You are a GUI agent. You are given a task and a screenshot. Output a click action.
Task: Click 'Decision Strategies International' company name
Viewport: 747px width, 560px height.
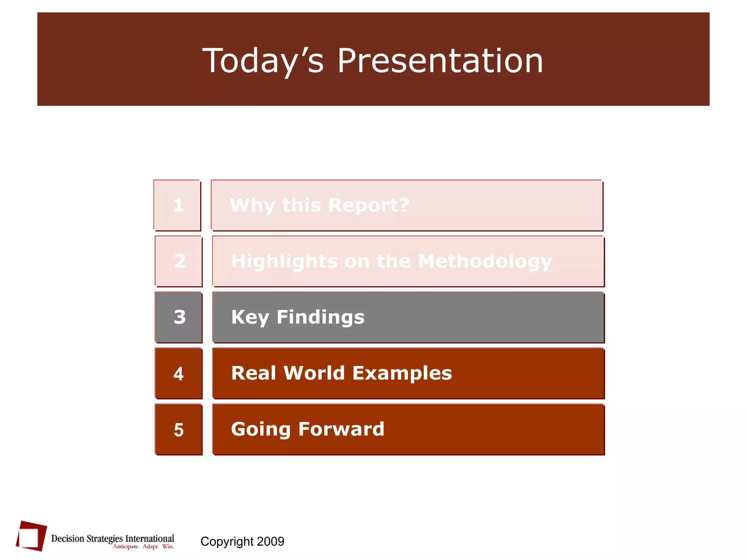[x=112, y=538]
